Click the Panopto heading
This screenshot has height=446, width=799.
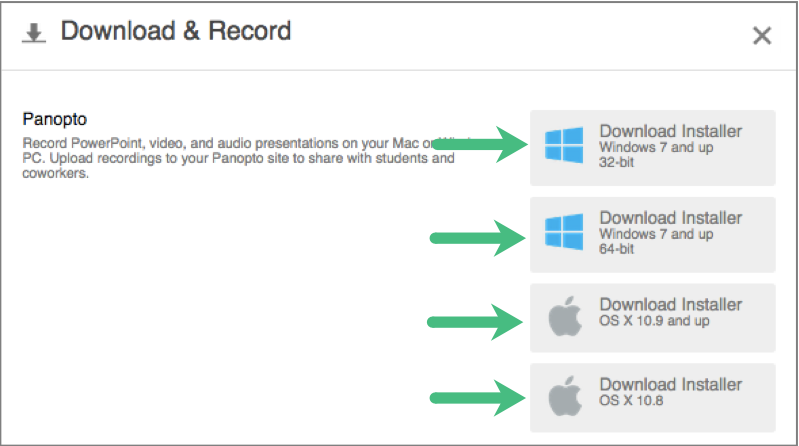tap(55, 119)
